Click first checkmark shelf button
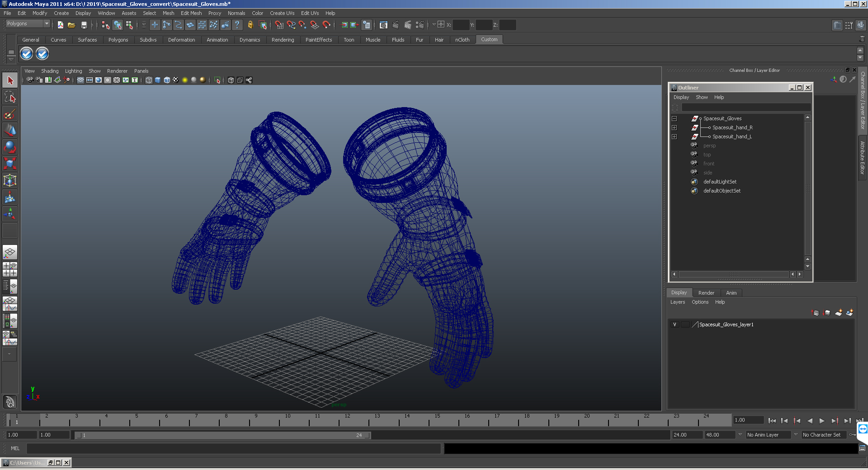 27,54
